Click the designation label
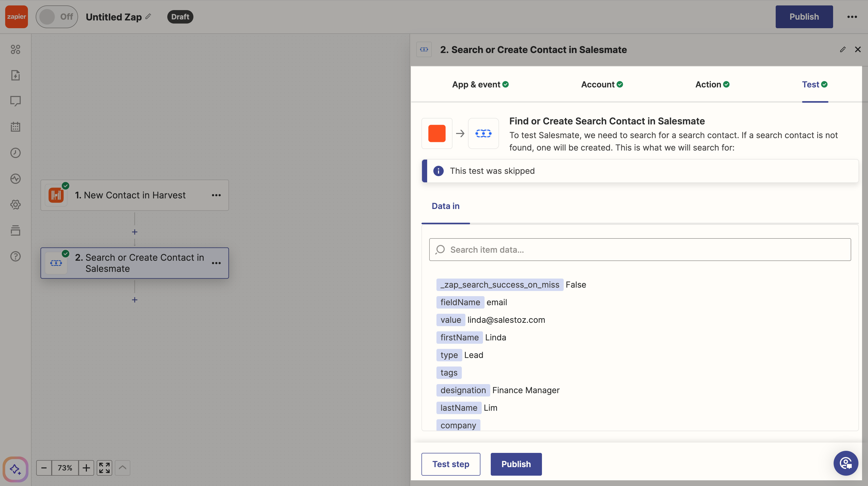This screenshot has height=486, width=868. (x=463, y=390)
